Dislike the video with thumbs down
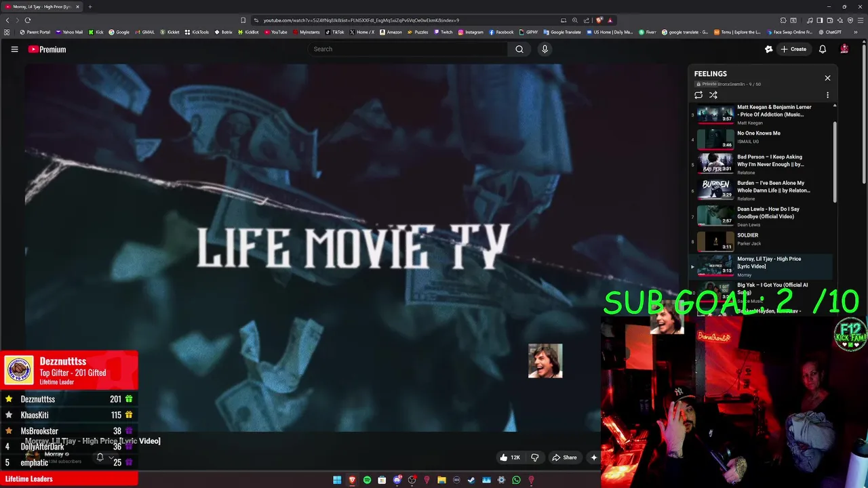 [x=535, y=457]
